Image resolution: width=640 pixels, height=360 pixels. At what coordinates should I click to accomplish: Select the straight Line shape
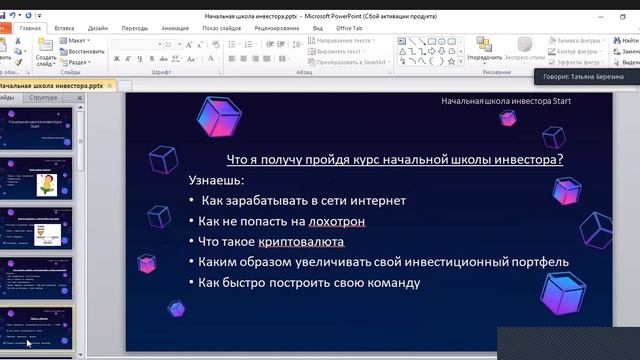tap(412, 41)
